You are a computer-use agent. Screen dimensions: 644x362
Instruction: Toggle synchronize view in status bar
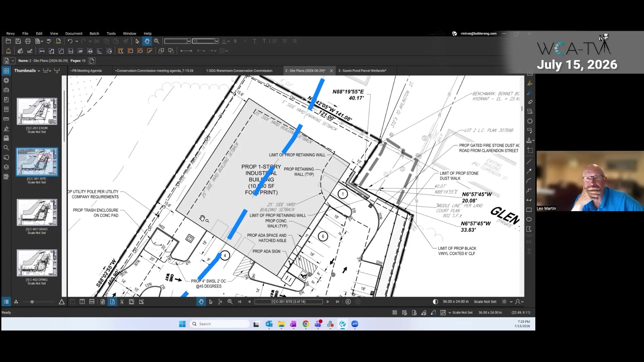click(443, 313)
